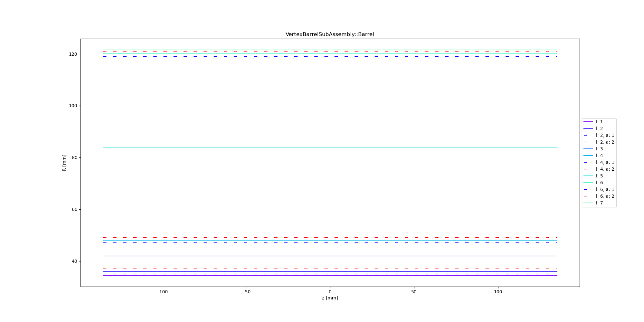Viewport: 644px width, 322px height.
Task: Click the 'l: 1' legend entry
Action: click(599, 122)
